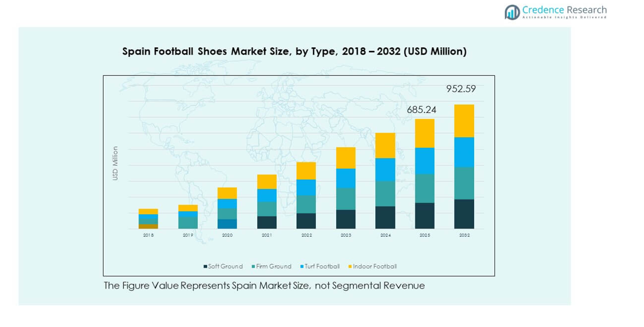Viewport: 644px width, 327px height.
Task: Click the Credence Research logo icon
Action: [x=512, y=12]
